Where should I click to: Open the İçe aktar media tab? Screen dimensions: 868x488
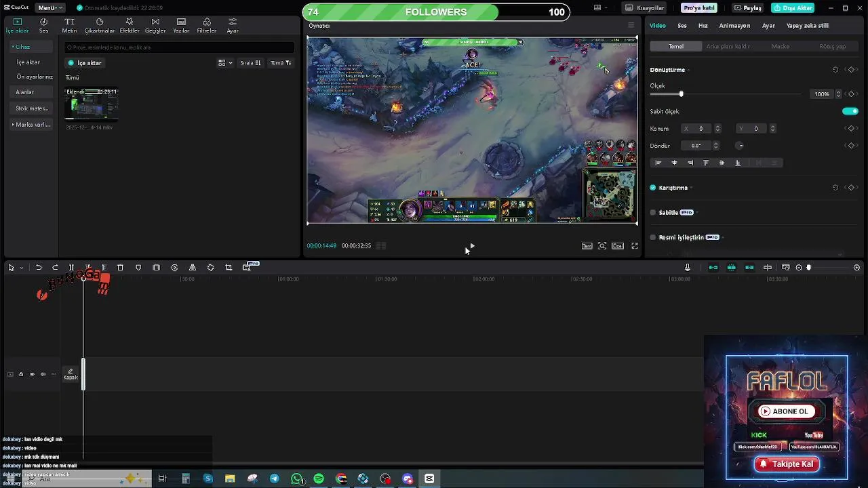[x=18, y=26]
